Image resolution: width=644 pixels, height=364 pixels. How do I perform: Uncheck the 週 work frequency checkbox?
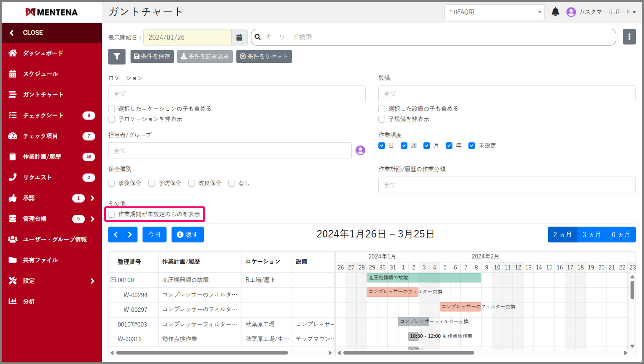point(404,146)
